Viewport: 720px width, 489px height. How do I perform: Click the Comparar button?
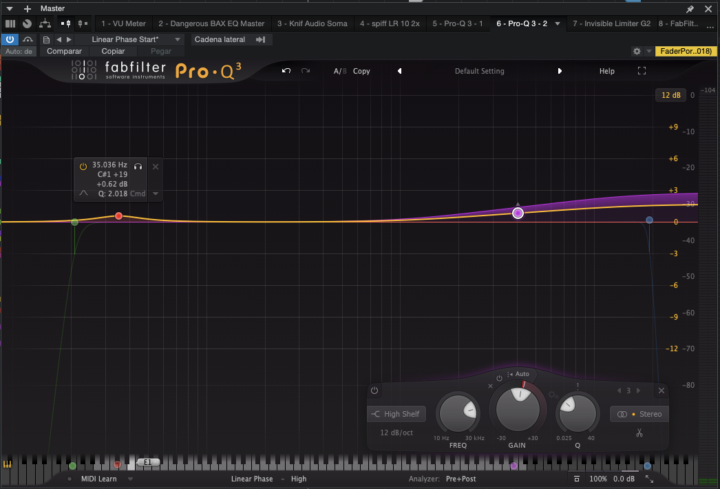click(x=64, y=51)
